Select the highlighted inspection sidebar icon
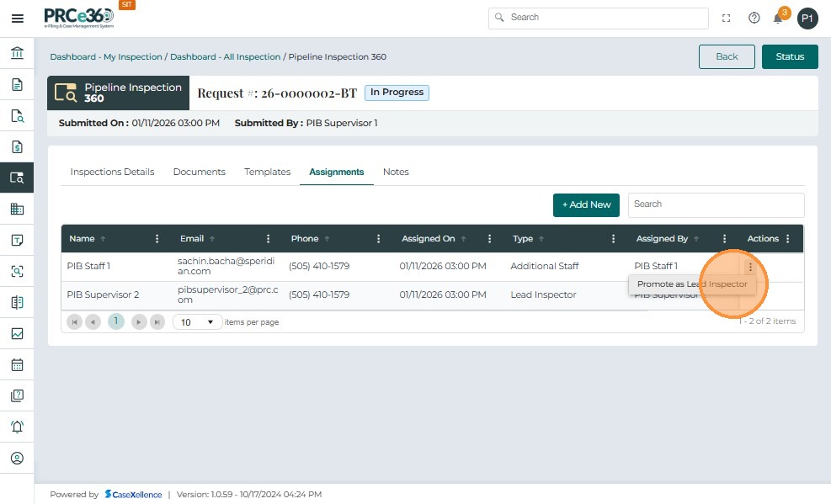This screenshot has height=504, width=831. [17, 178]
